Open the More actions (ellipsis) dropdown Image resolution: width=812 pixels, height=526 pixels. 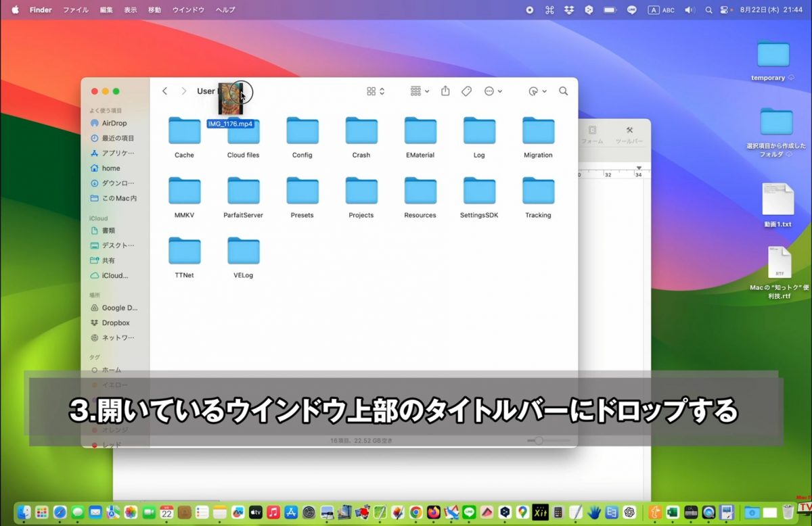click(493, 91)
